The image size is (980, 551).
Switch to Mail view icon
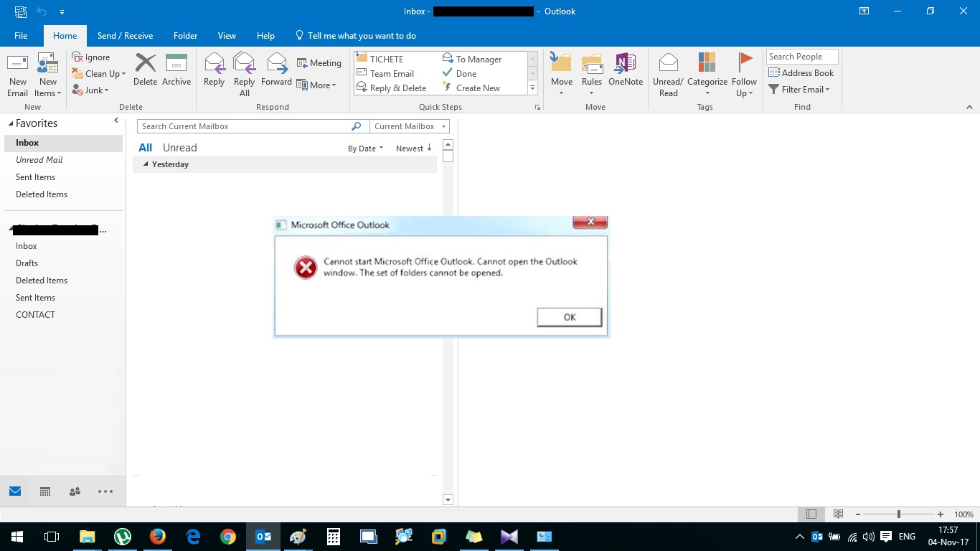coord(15,491)
